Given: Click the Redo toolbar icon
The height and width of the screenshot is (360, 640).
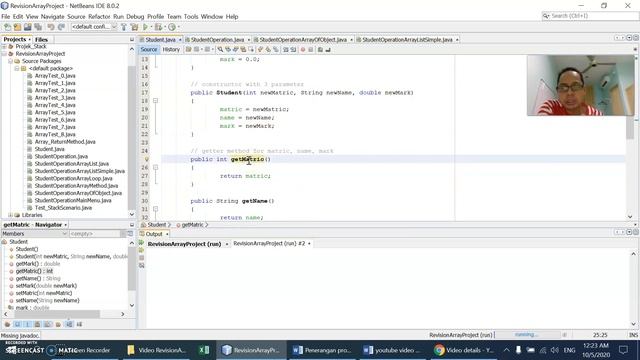Looking at the screenshot, I should (x=61, y=27).
